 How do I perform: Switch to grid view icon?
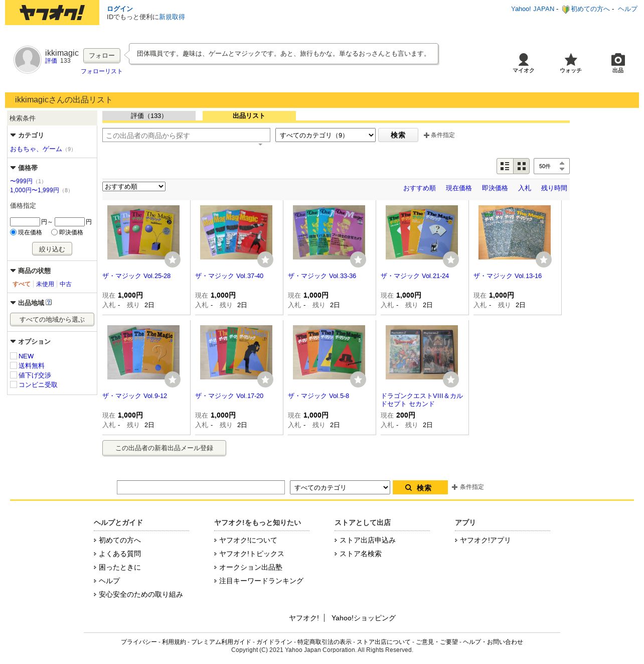pyautogui.click(x=522, y=166)
